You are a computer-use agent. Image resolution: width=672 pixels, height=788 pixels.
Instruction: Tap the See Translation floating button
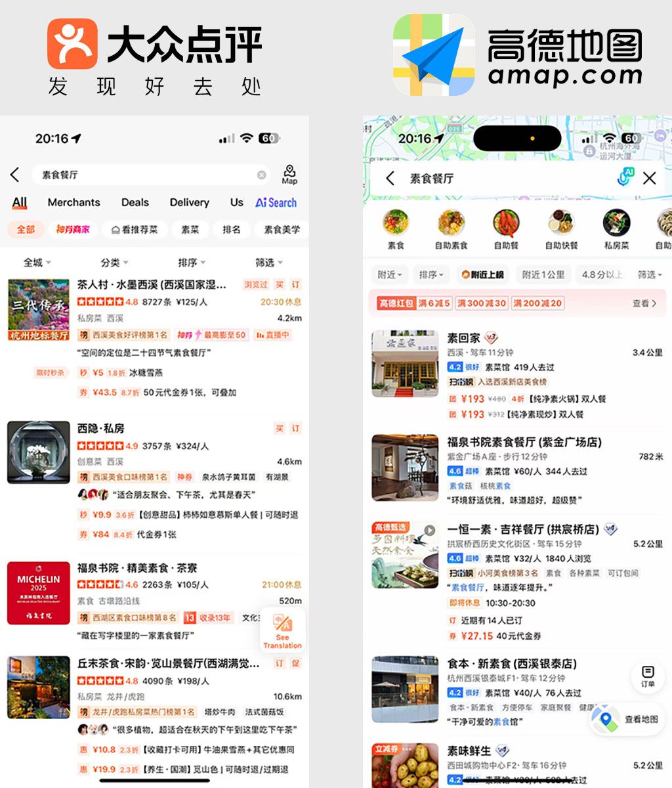point(282,630)
